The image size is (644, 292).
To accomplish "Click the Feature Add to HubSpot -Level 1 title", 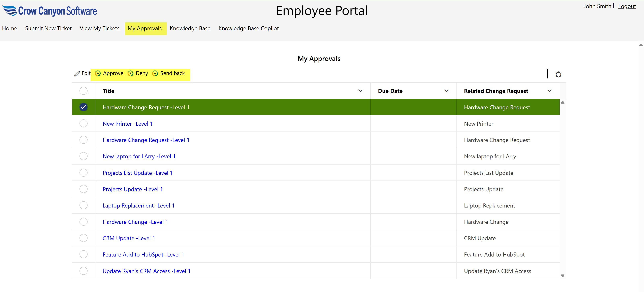I will point(143,254).
